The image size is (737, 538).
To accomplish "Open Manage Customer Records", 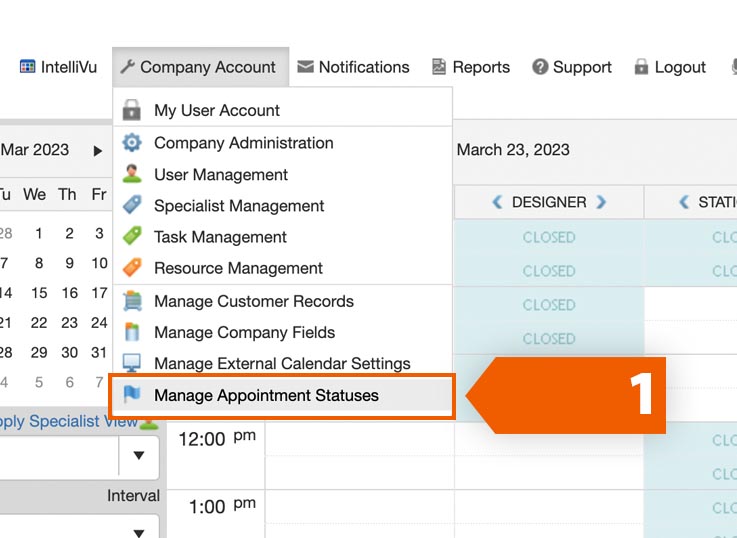I will (253, 301).
